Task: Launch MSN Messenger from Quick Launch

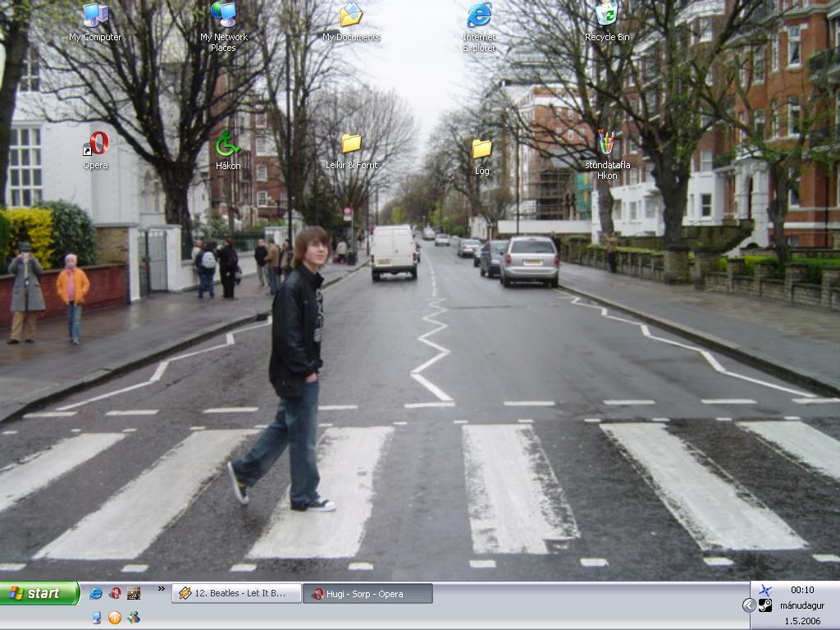Action: point(134,618)
